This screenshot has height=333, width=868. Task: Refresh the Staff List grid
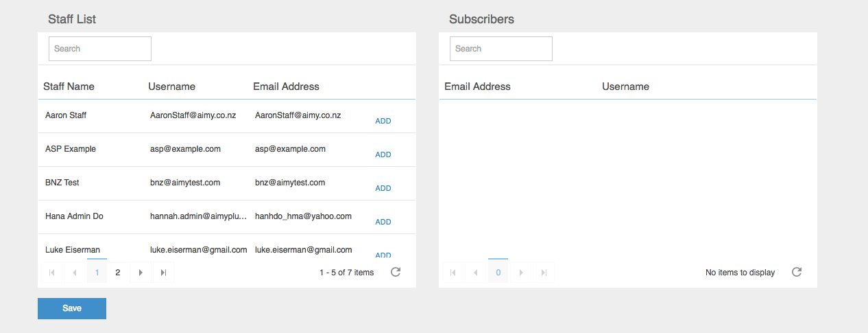pos(396,272)
